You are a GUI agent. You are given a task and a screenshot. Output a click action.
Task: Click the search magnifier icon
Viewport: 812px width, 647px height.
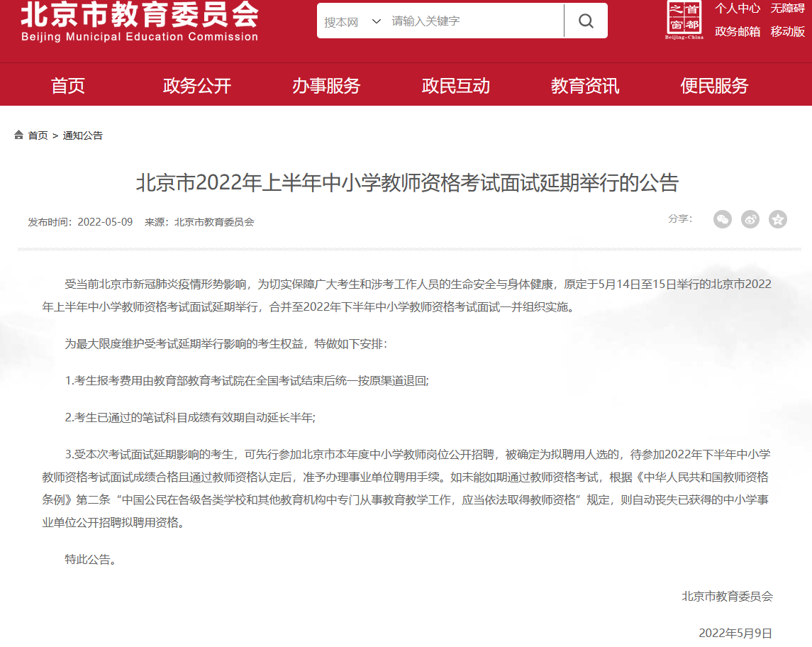coord(586,21)
